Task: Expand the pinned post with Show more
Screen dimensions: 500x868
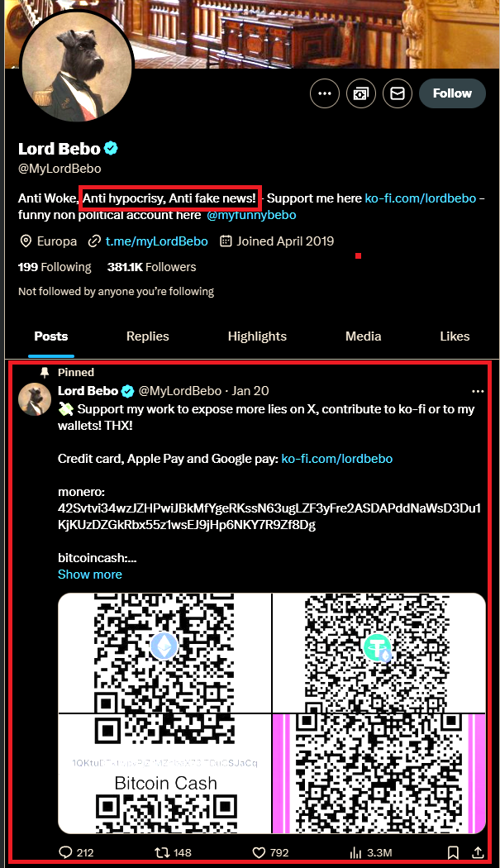Action: [x=90, y=574]
